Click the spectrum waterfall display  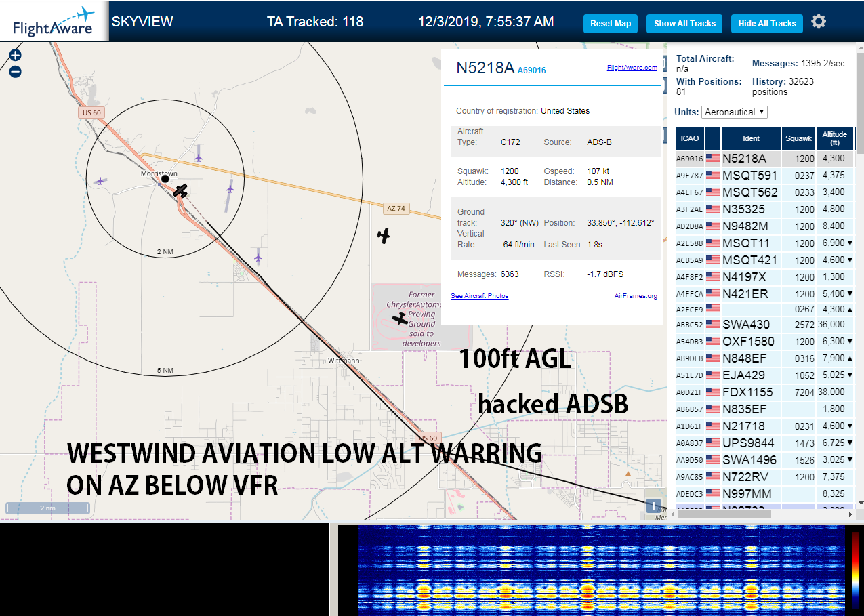pyautogui.click(x=603, y=569)
